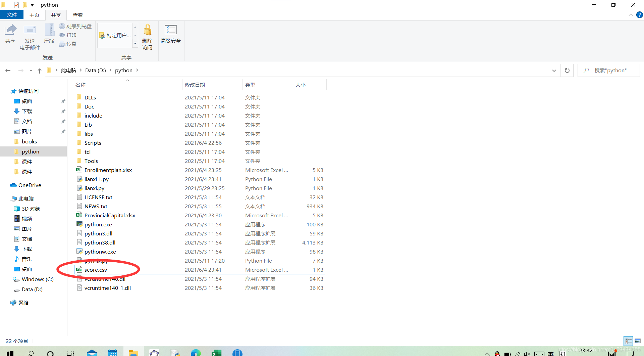Expand the share-with list gallery
The width and height of the screenshot is (644, 356).
click(135, 43)
